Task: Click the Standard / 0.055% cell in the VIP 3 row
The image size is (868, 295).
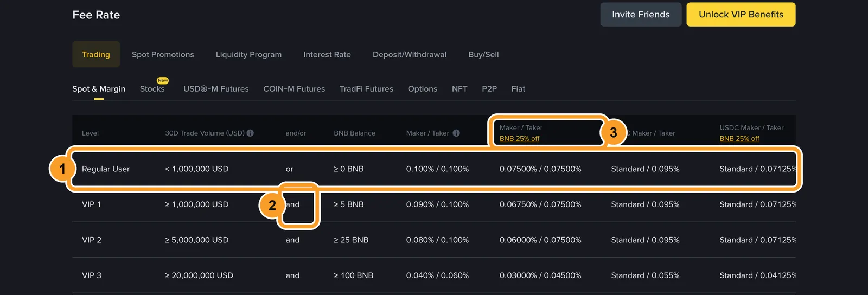Action: coord(645,275)
